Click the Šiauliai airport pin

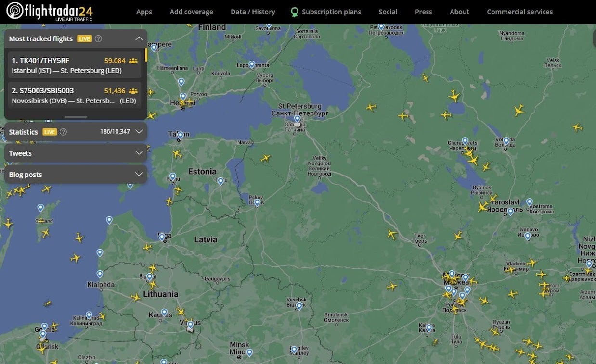point(150,277)
